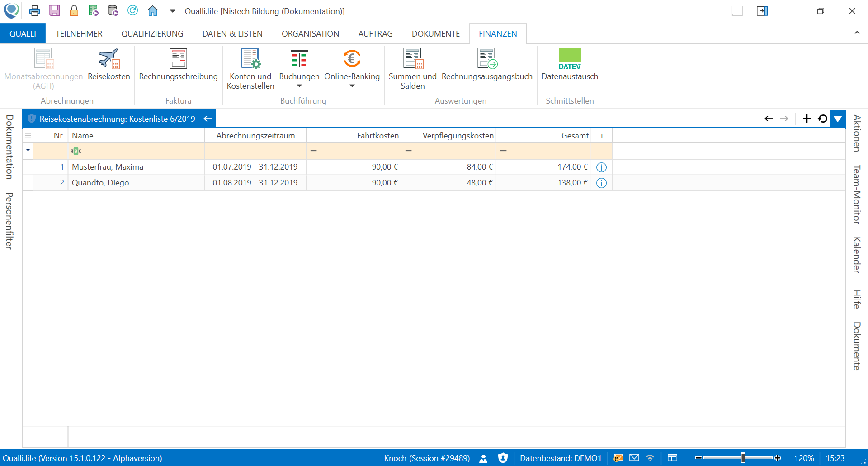868x466 pixels.
Task: Open the Aktionen side panel
Action: [857, 133]
